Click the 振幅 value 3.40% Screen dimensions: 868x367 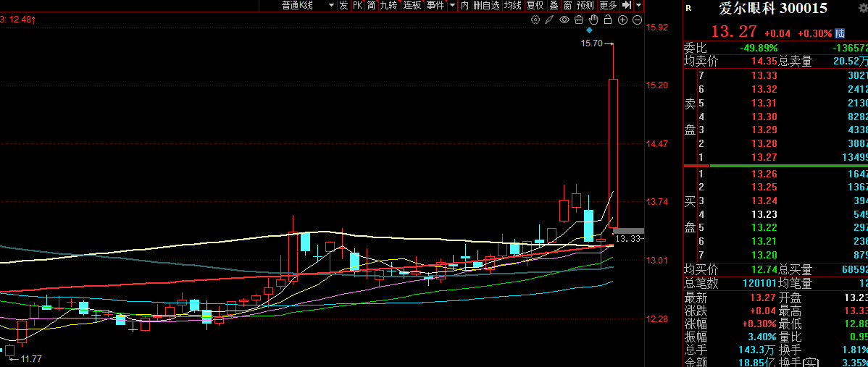761,337
